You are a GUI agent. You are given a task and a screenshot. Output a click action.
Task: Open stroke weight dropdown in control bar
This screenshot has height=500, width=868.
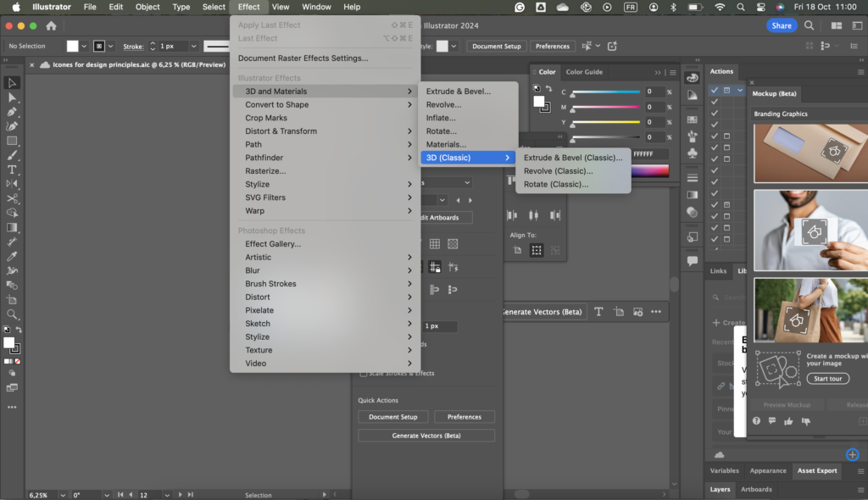click(193, 46)
